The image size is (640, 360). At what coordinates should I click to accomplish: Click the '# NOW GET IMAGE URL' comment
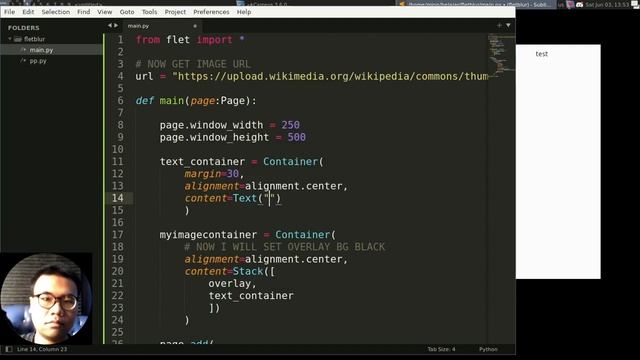click(193, 64)
